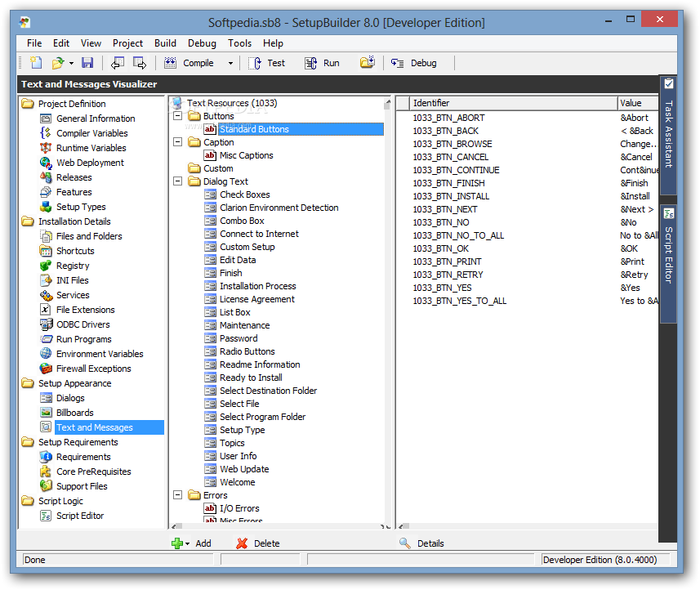Click the Delete button
Viewport: 700px width, 590px height.
click(258, 543)
